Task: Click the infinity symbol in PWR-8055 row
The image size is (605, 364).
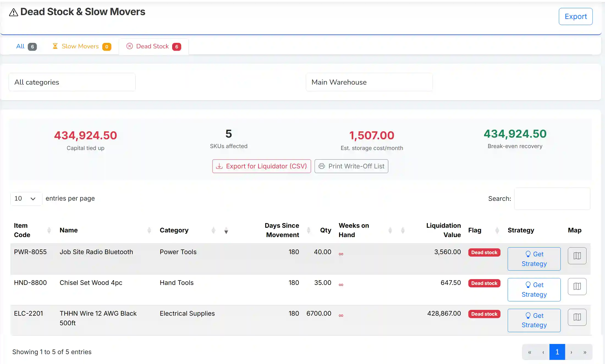Action: point(341,254)
